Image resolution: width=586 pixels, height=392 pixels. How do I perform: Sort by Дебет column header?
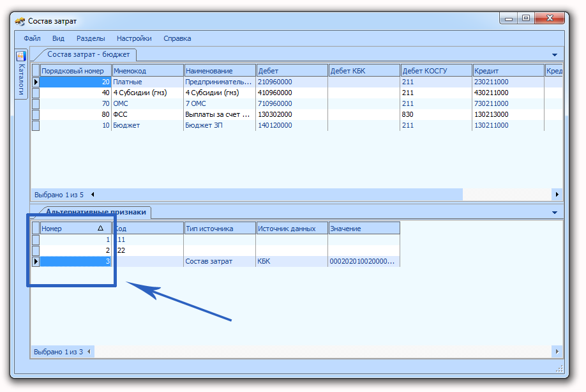coord(292,71)
